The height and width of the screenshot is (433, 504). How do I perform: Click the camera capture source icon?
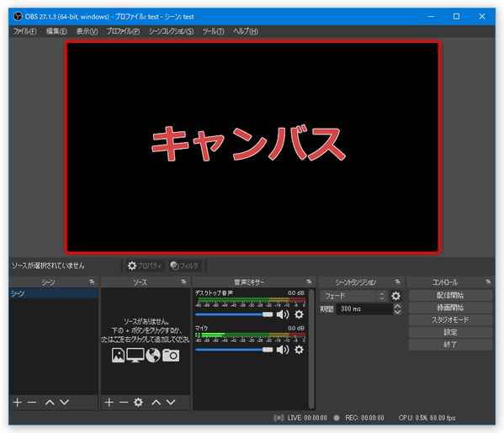pos(171,356)
